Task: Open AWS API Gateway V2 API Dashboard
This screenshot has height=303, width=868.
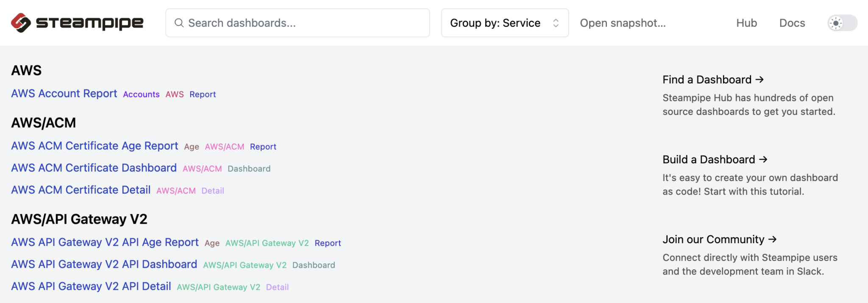Action: [x=104, y=264]
